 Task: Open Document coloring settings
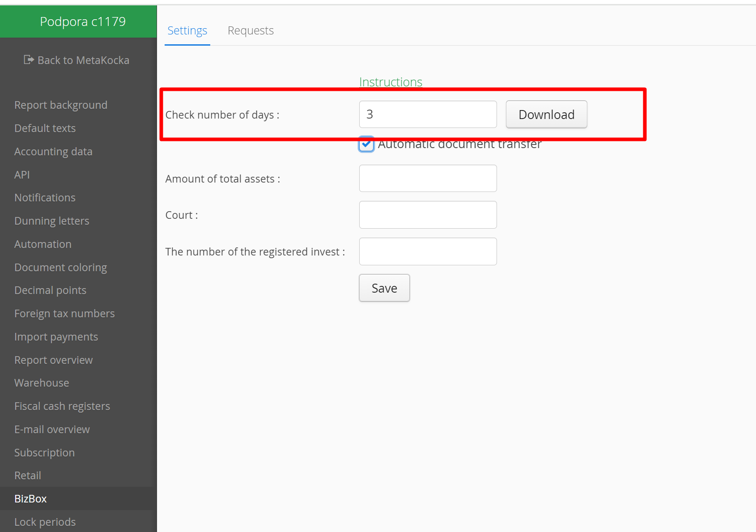tap(61, 268)
